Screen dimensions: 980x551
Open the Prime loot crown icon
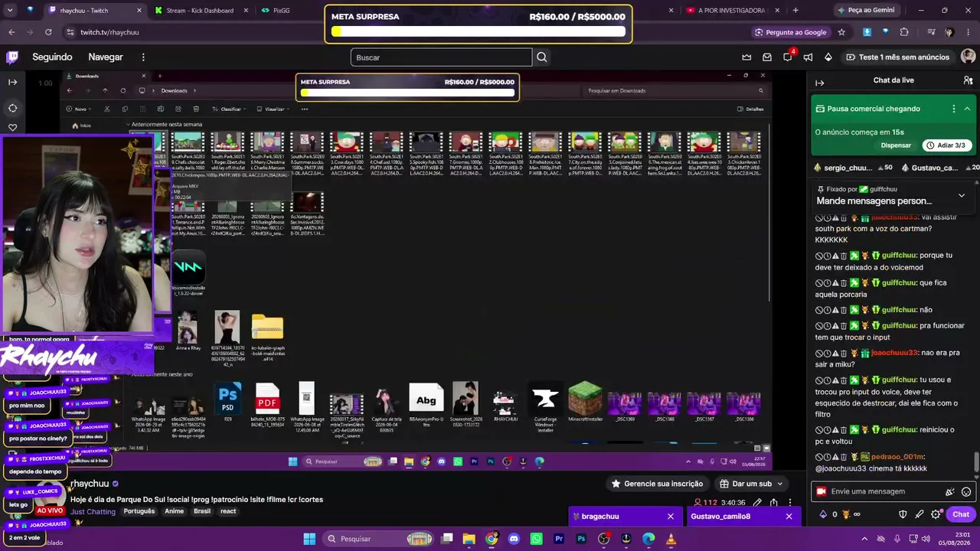tap(746, 57)
